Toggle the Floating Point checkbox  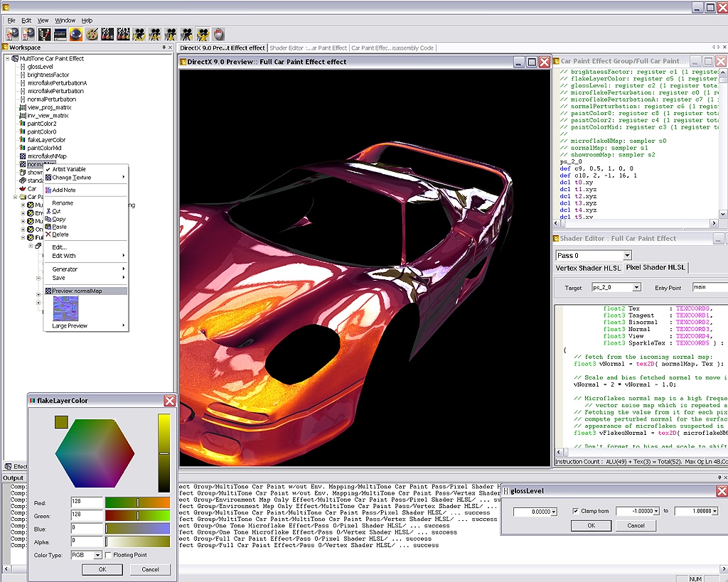coord(108,555)
